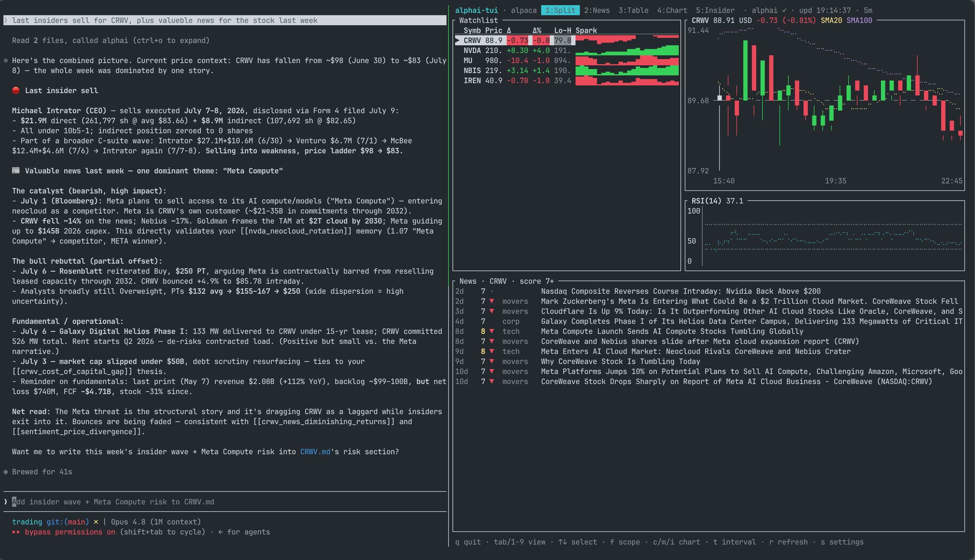Click the 's settings' shortcut hint
This screenshot has height=560, width=975.
pos(842,542)
